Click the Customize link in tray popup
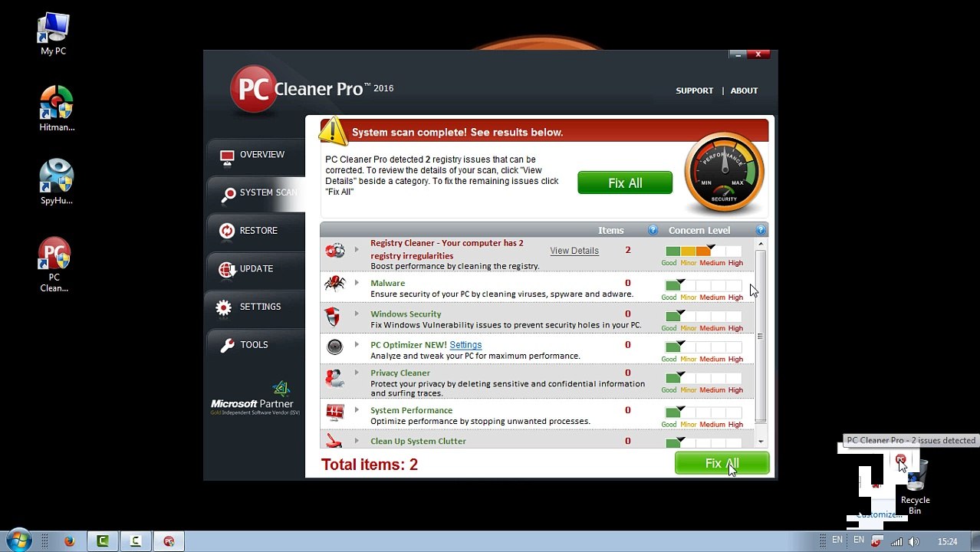Viewport: 980px width, 552px height. (880, 514)
